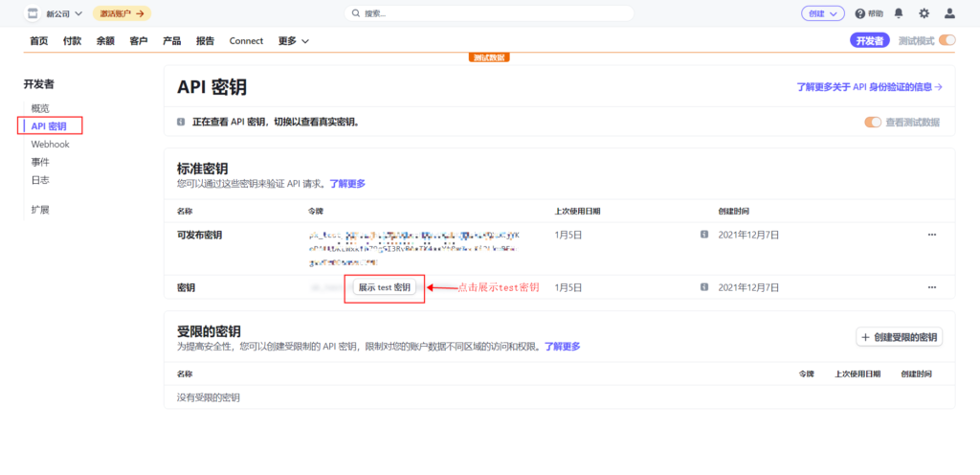980x475 pixels.
Task: Open the 创建 dropdown button
Action: [822, 13]
